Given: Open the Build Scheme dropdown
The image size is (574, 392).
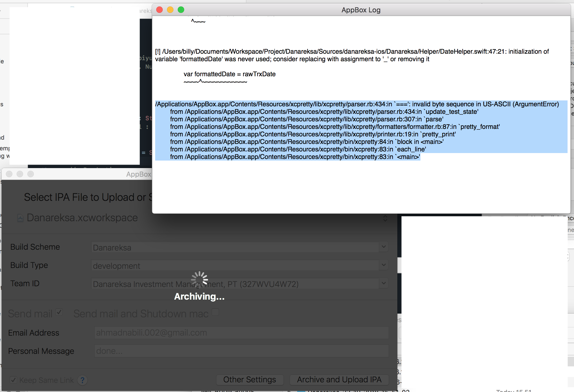Looking at the screenshot, I should [383, 247].
